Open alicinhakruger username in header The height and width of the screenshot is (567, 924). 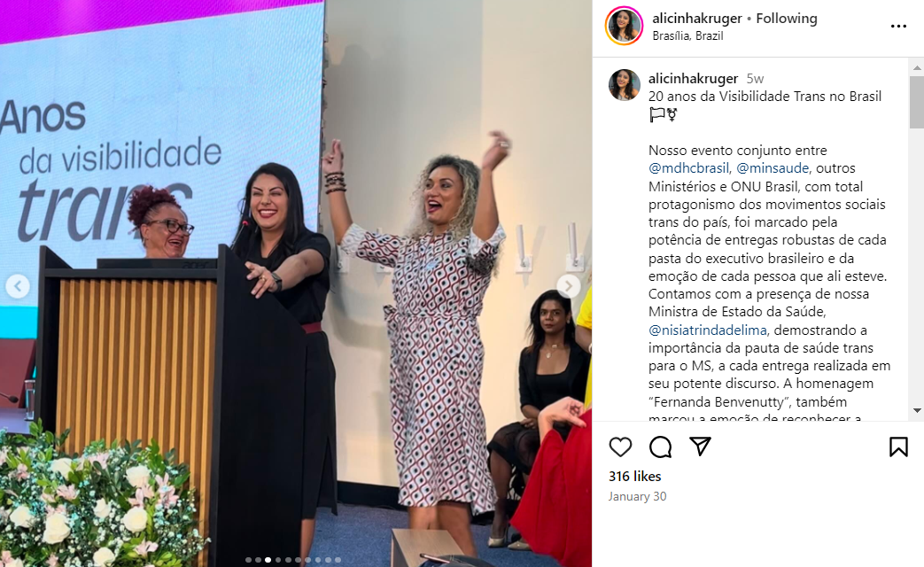click(x=696, y=19)
